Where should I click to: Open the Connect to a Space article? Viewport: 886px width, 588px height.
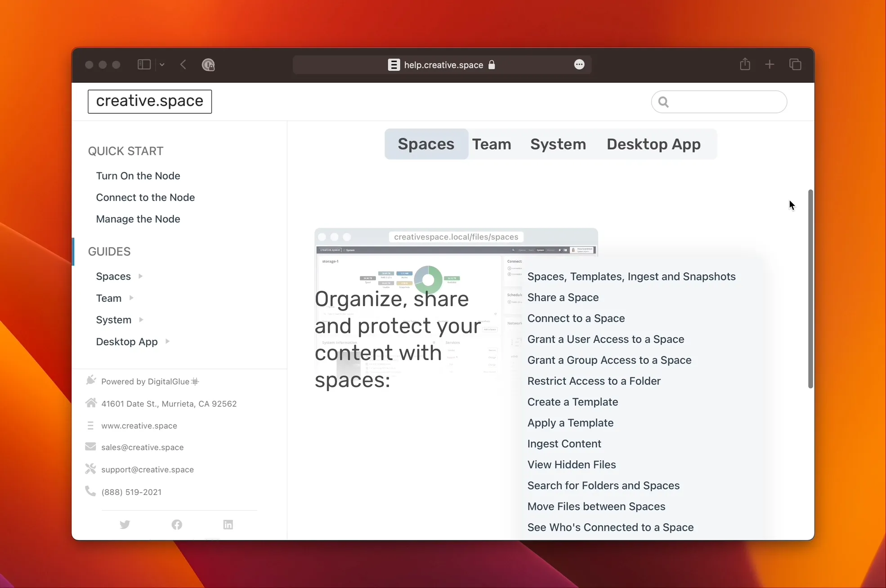(576, 318)
